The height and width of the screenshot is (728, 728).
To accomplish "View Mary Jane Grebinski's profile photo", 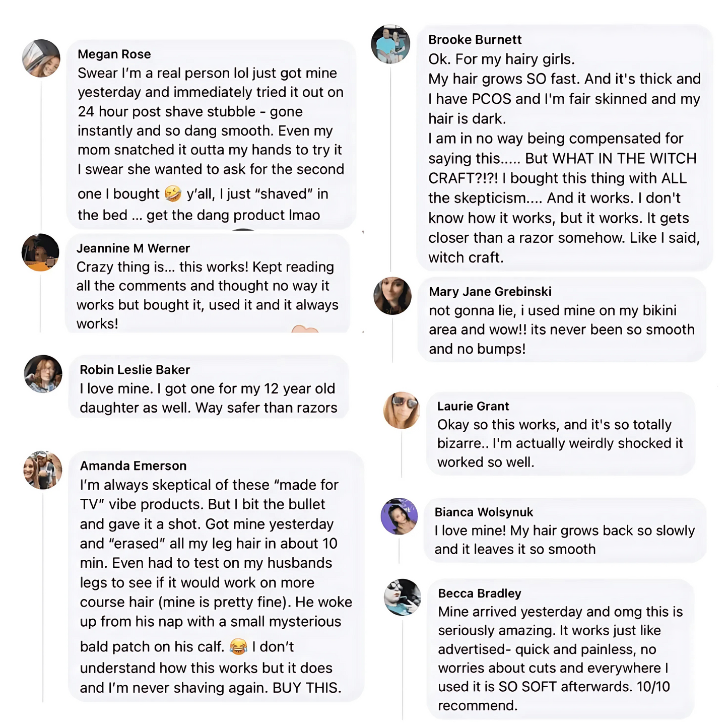I will [392, 296].
